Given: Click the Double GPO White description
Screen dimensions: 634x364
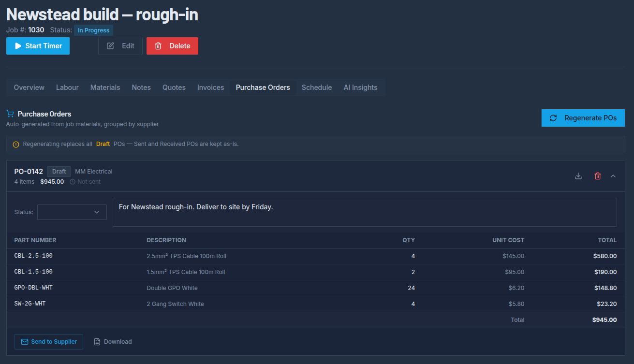Looking at the screenshot, I should pyautogui.click(x=172, y=288).
